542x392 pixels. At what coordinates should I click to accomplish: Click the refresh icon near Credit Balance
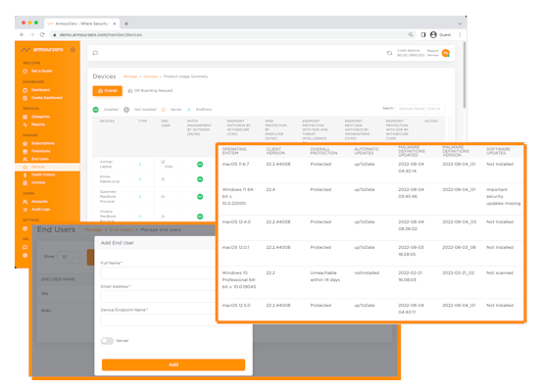click(389, 53)
